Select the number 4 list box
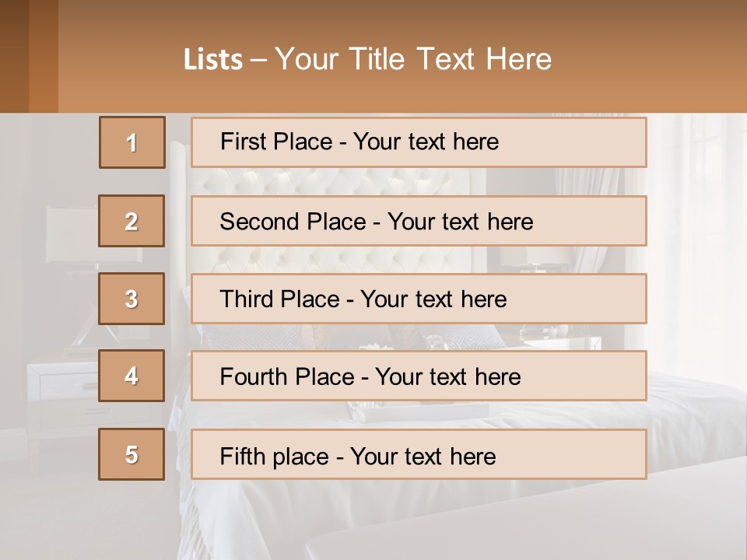 132,376
